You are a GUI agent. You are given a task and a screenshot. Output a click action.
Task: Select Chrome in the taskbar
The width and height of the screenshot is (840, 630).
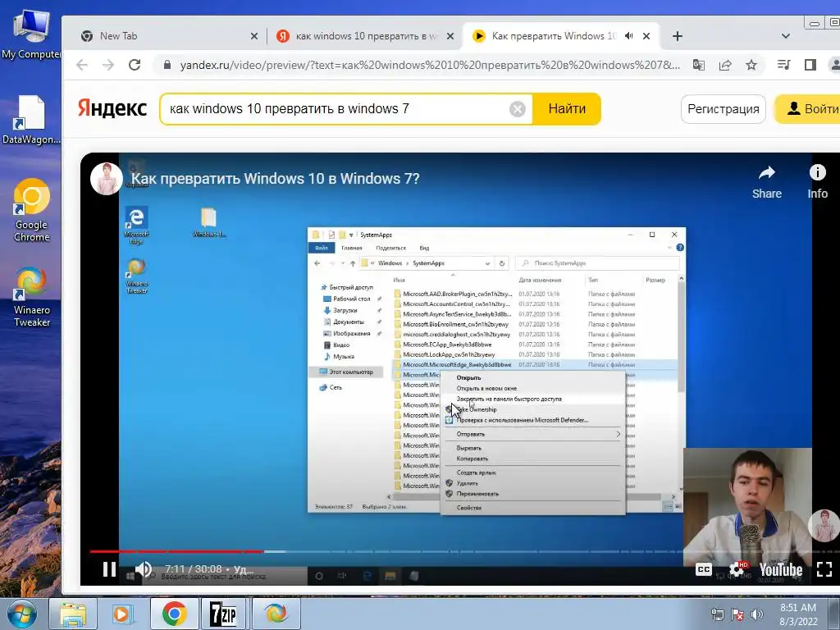click(x=174, y=614)
